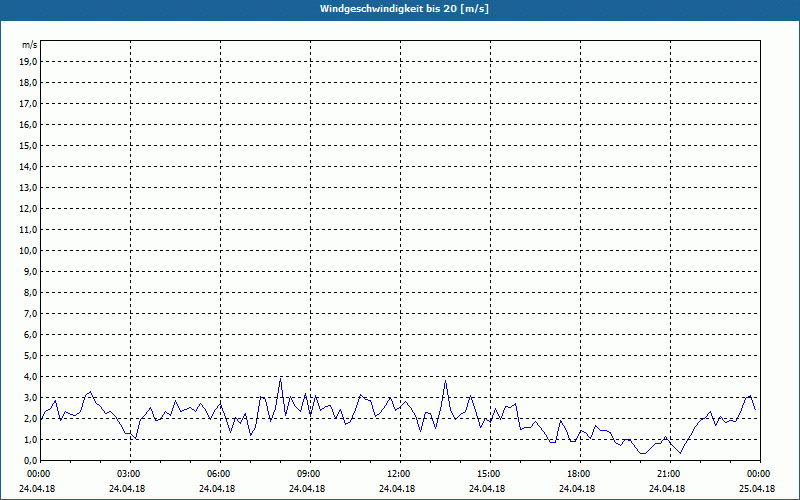Image resolution: width=800 pixels, height=500 pixels.
Task: Click the '24.04.18' date beneath '12:00'
Action: click(397, 489)
